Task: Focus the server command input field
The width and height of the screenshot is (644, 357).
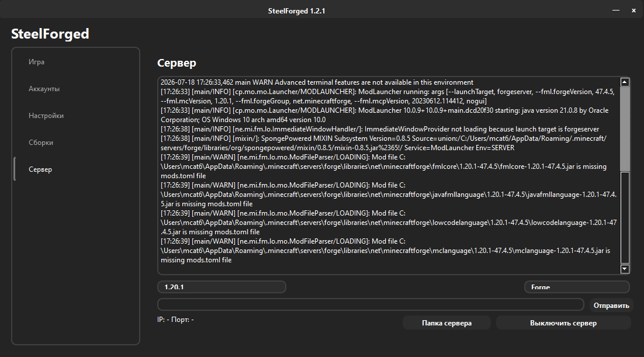Action: (x=371, y=304)
